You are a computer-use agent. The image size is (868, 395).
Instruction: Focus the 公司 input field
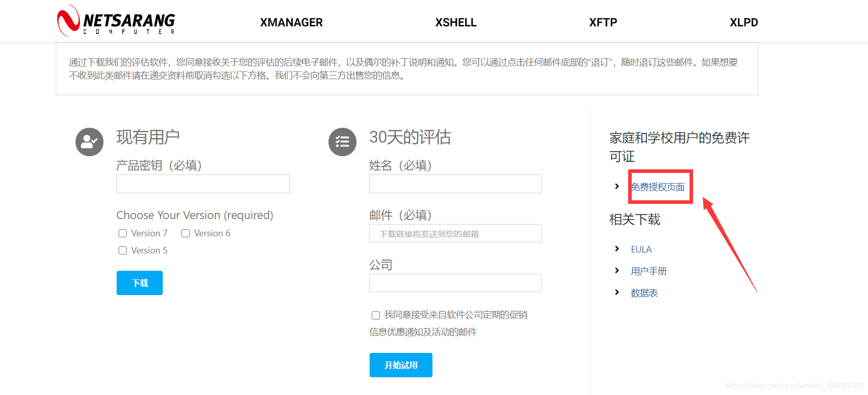click(x=455, y=283)
